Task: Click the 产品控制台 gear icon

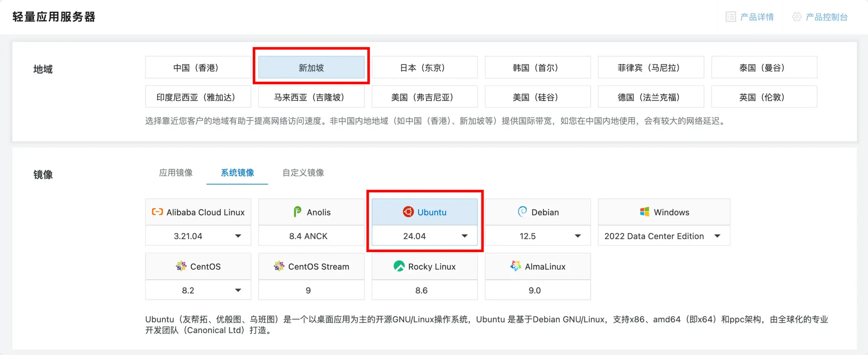Action: (797, 17)
